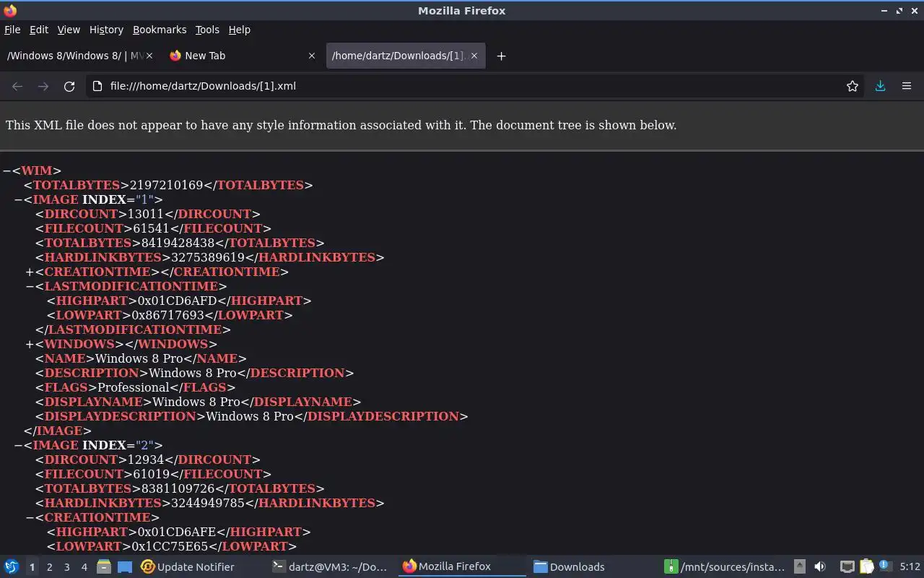Viewport: 924px width, 578px height.
Task: Click the clock showing 5:12
Action: [910, 567]
